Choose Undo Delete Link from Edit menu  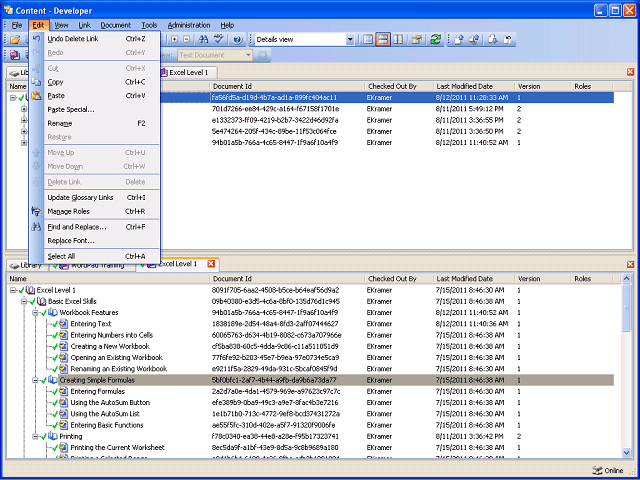(x=95, y=39)
